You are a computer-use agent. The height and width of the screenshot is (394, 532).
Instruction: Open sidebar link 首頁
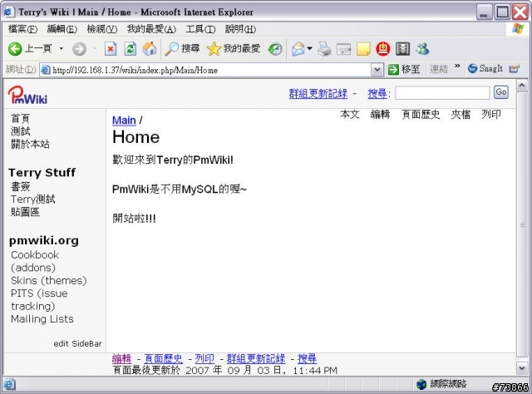[x=20, y=119]
